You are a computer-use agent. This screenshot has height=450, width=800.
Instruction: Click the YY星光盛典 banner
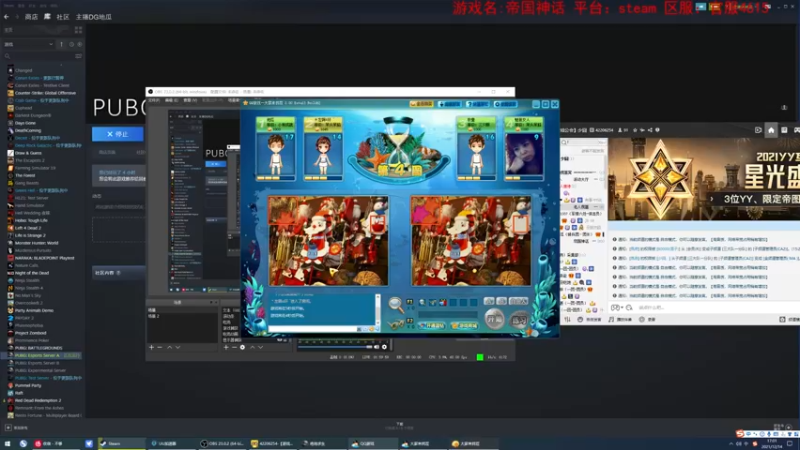704,179
